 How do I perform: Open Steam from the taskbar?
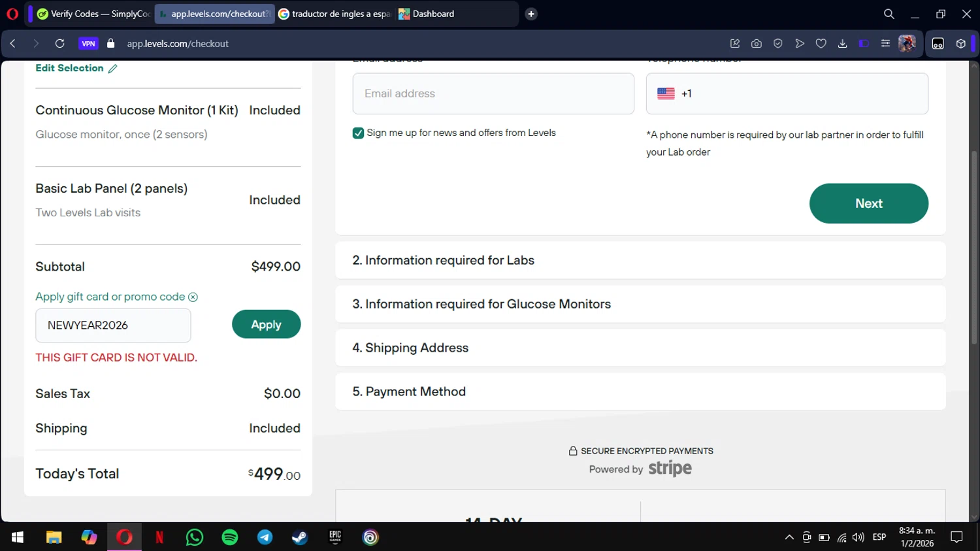(300, 537)
